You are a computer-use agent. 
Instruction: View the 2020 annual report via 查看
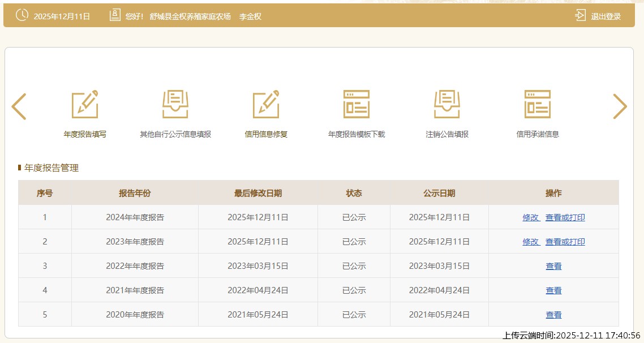pos(553,315)
